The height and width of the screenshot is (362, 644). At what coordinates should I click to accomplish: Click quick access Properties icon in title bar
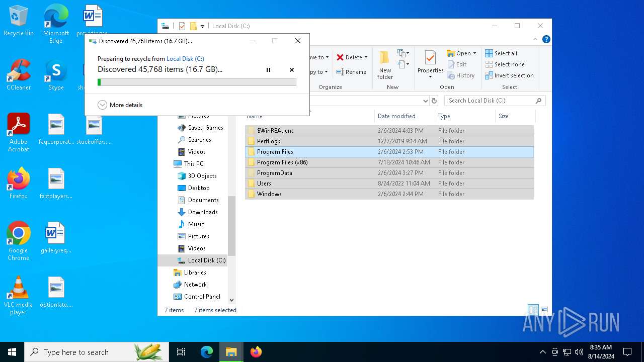pyautogui.click(x=182, y=26)
